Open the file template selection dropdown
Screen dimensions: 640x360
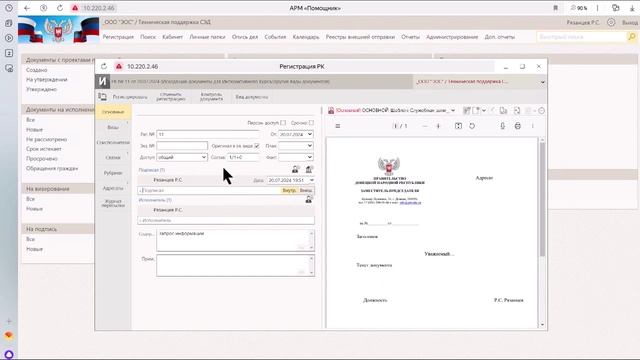click(453, 111)
